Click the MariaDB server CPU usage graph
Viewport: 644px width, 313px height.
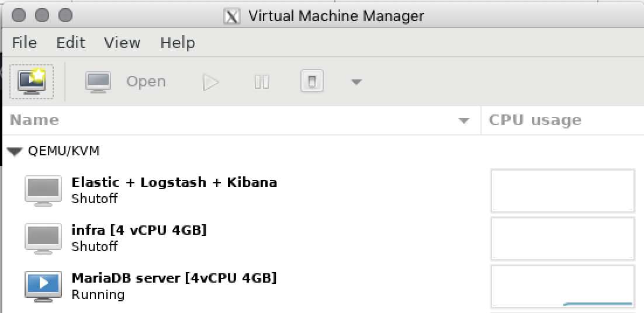coord(562,286)
